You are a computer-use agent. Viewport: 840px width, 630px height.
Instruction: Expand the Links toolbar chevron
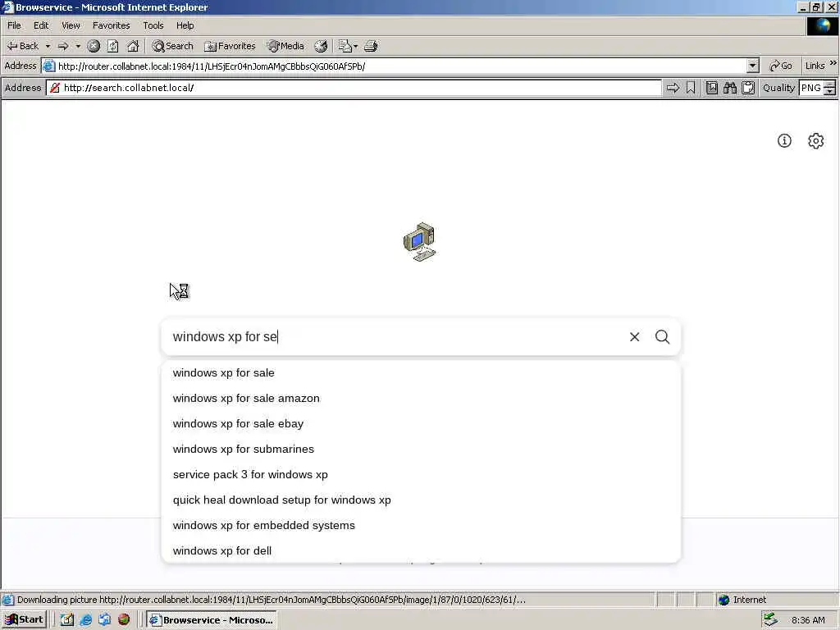tap(833, 64)
